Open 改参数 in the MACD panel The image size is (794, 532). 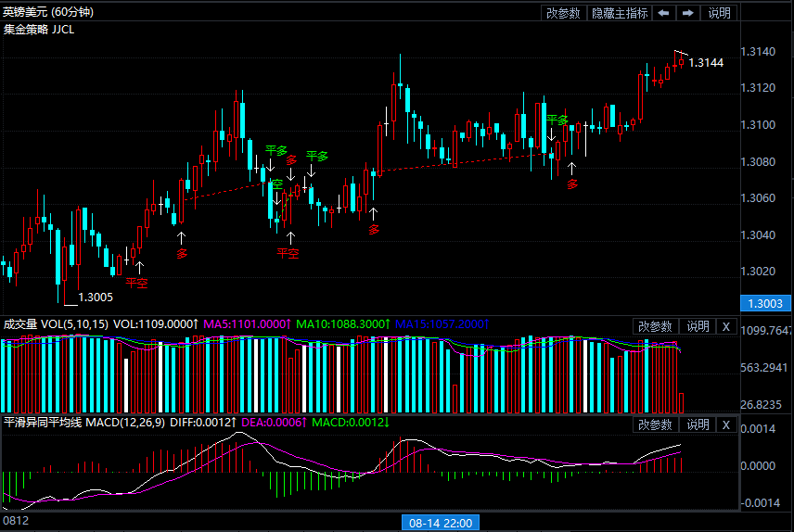pos(656,424)
